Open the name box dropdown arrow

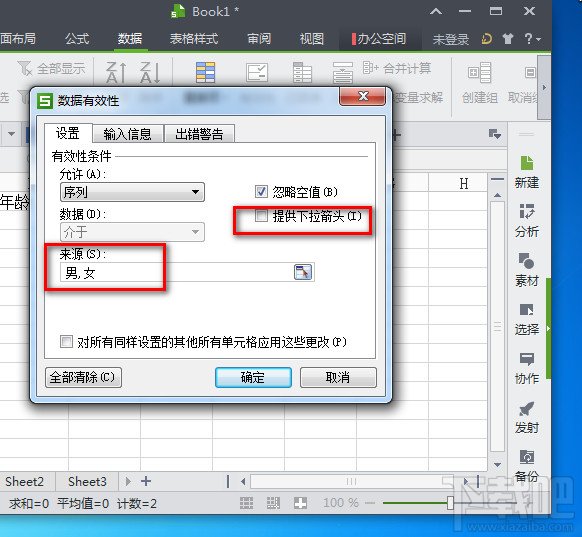(12, 134)
